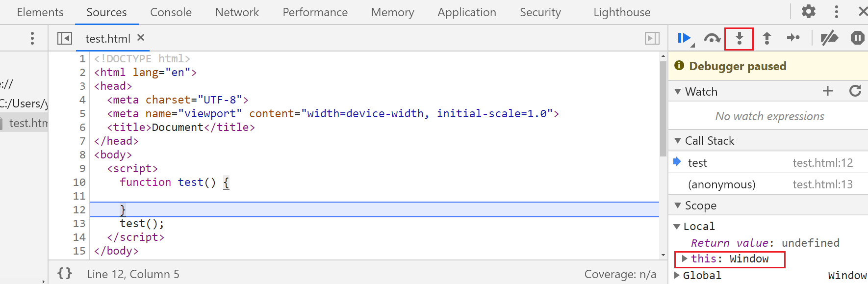
Task: Open test.html:12 source link
Action: tap(823, 163)
